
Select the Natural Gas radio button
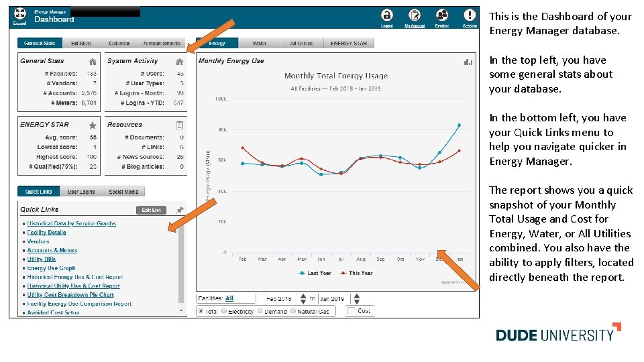click(x=293, y=311)
